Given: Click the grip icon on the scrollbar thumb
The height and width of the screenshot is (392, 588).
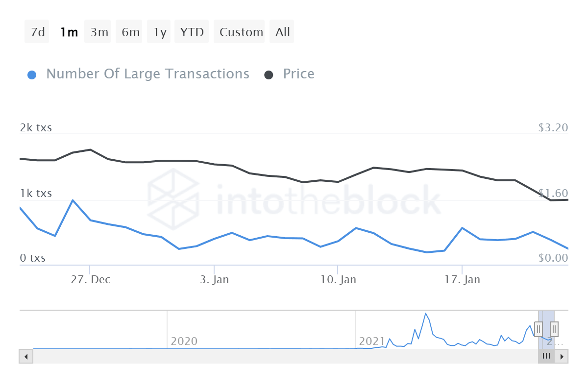Looking at the screenshot, I should pyautogui.click(x=546, y=356).
